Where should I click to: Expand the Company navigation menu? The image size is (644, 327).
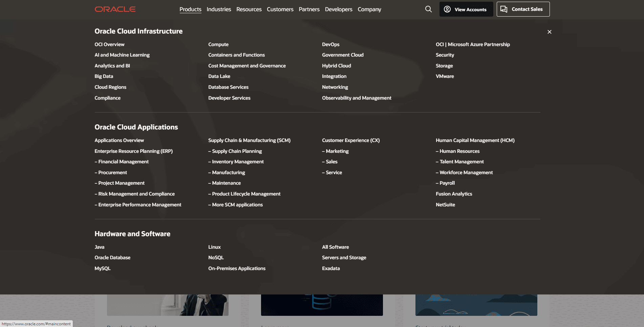pos(369,9)
